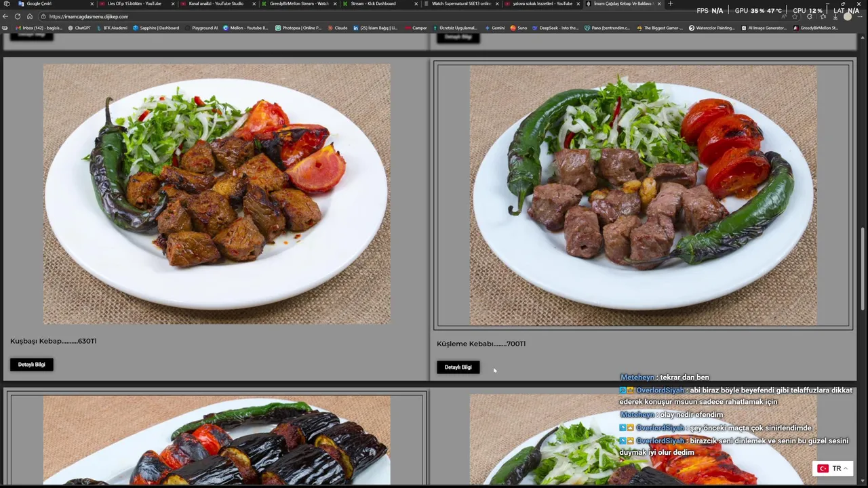Open the Playground AI bookmark
The image size is (868, 488).
coord(201,28)
